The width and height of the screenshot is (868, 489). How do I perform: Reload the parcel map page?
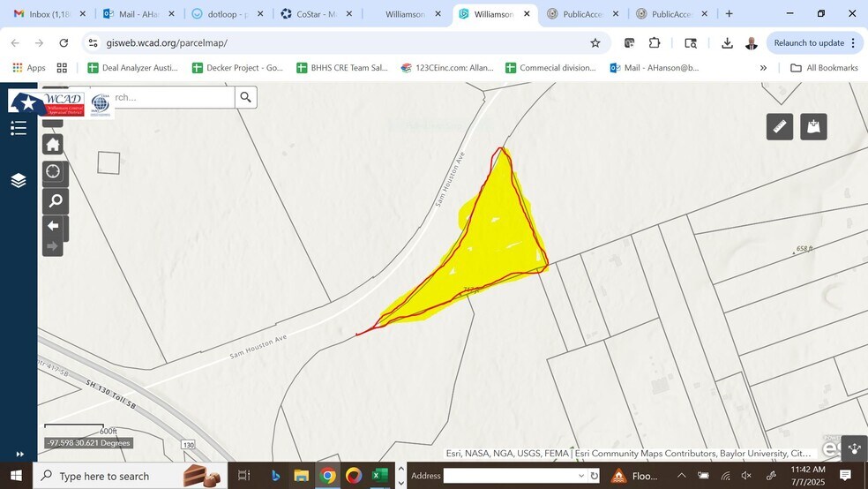pyautogui.click(x=64, y=42)
